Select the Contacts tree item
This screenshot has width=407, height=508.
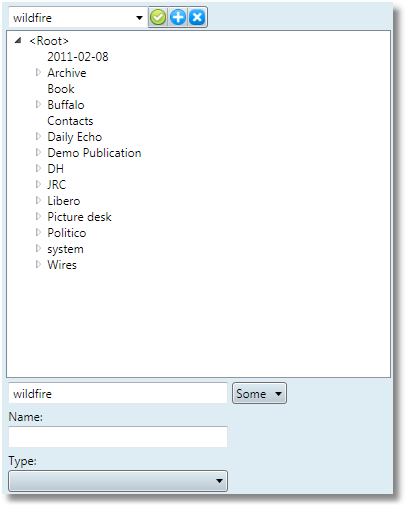pos(70,121)
